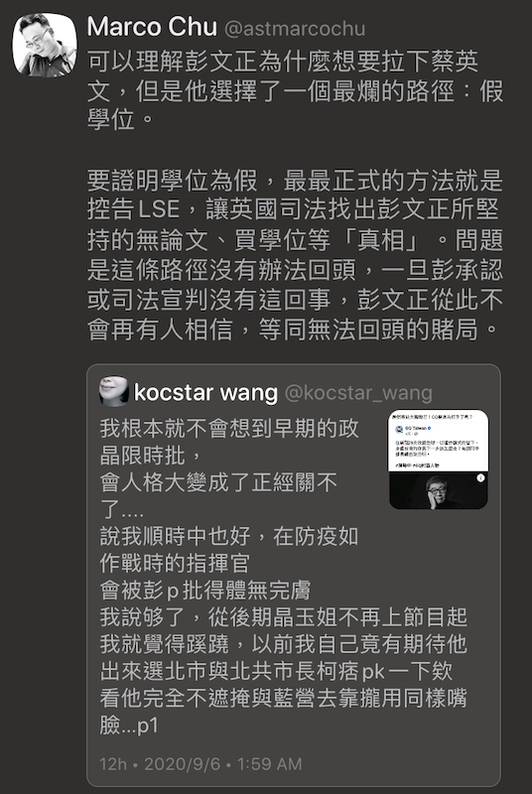532x794 pixels.
Task: Click the globe privacy icon in thumbnail
Action: point(416,434)
